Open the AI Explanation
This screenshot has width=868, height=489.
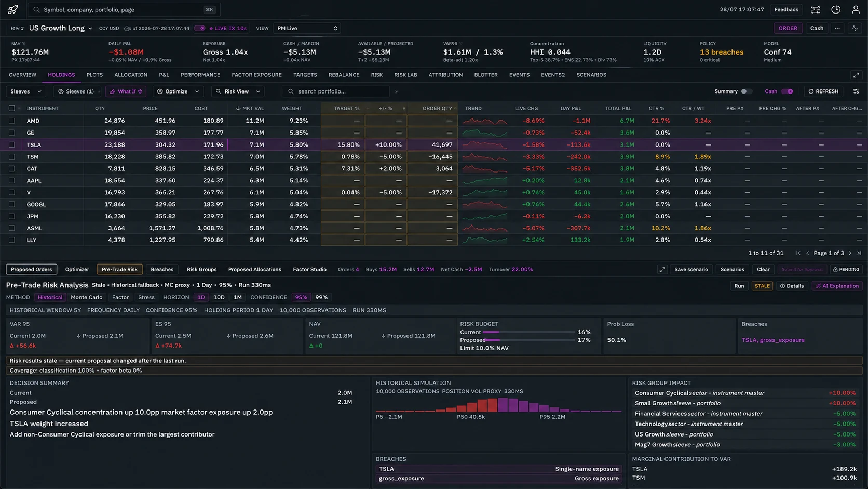coord(836,286)
